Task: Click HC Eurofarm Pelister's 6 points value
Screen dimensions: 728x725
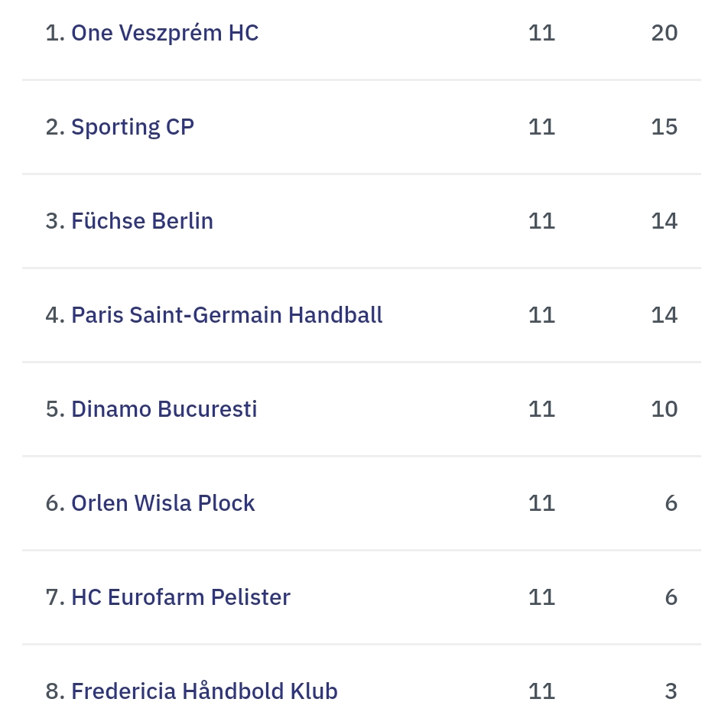Action: click(671, 597)
